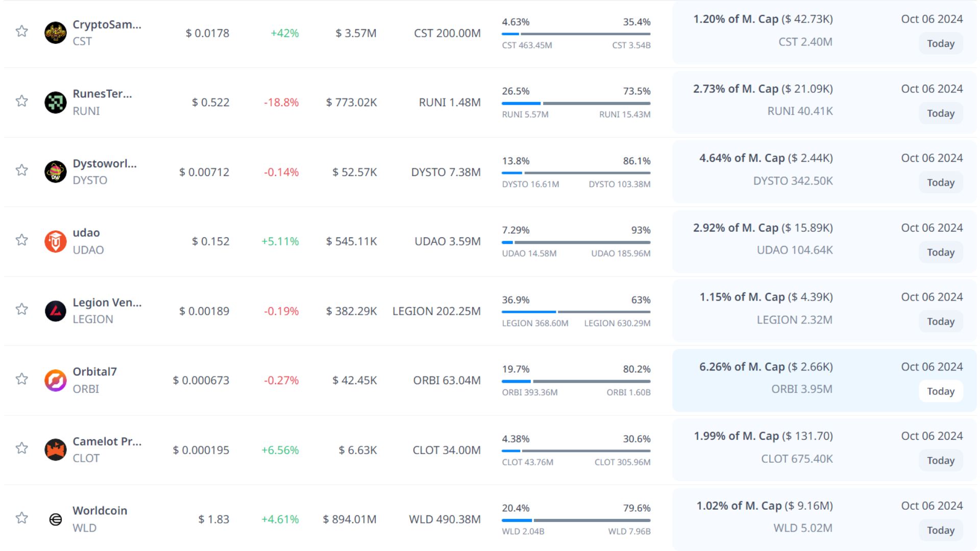
Task: Click the udao shield logo
Action: (55, 241)
